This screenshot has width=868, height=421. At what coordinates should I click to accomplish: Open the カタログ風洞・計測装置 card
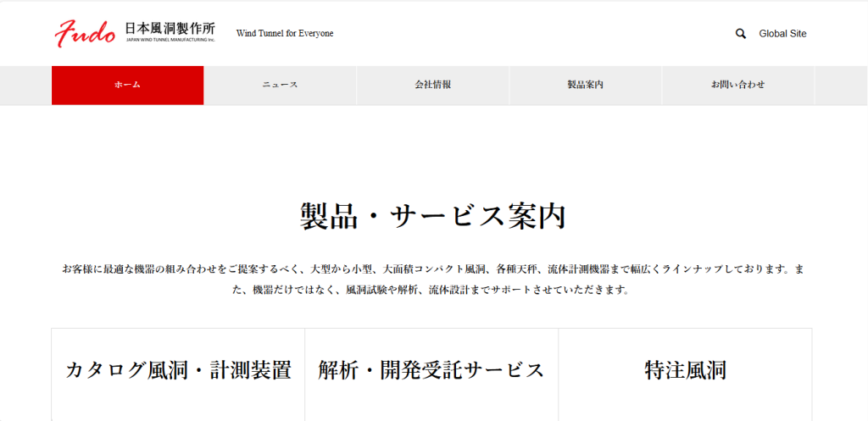[178, 370]
